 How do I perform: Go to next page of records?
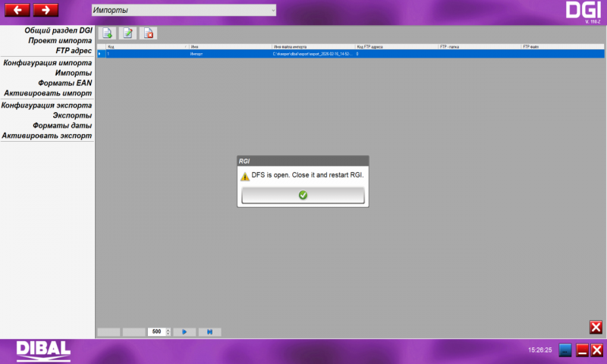pyautogui.click(x=184, y=332)
